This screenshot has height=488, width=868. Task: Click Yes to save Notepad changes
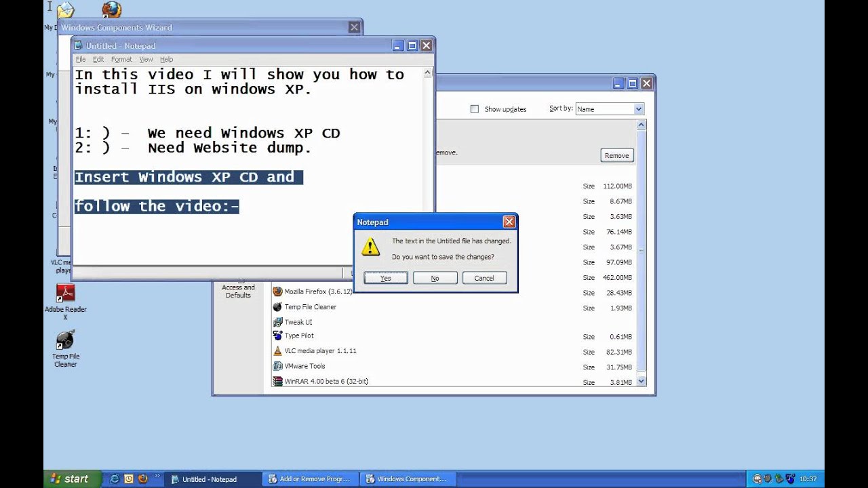coord(386,278)
